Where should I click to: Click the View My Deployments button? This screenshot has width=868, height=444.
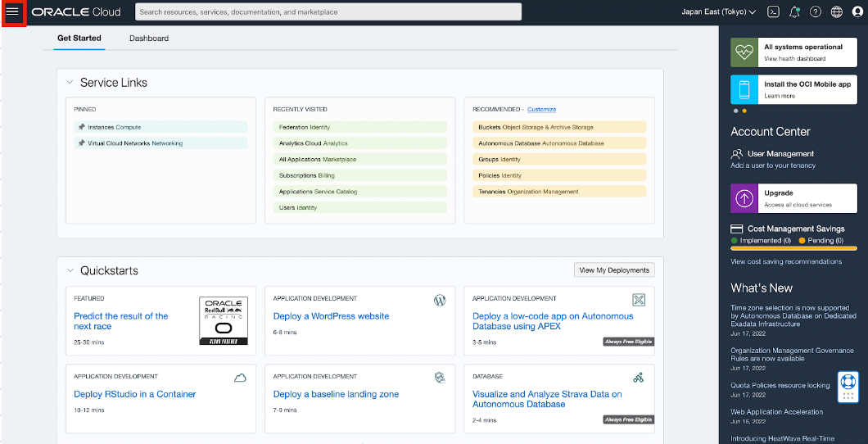pos(614,270)
